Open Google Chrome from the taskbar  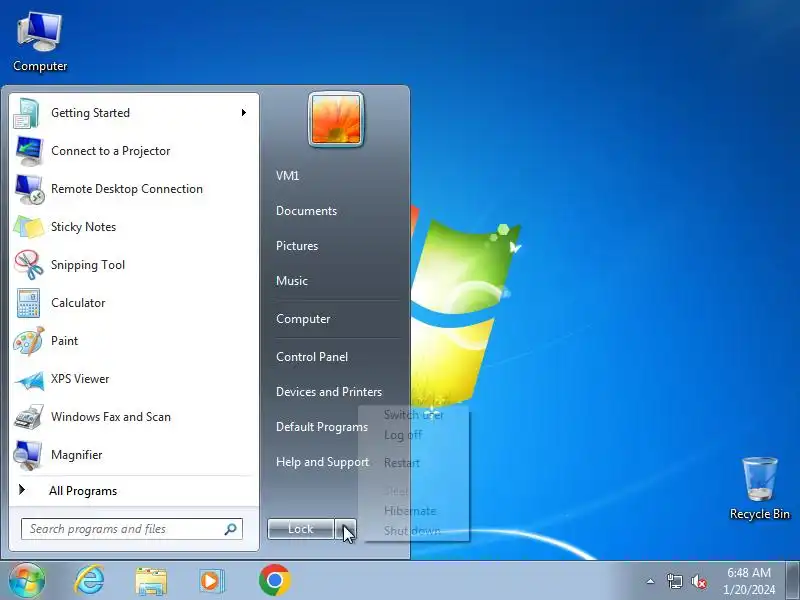pyautogui.click(x=274, y=580)
